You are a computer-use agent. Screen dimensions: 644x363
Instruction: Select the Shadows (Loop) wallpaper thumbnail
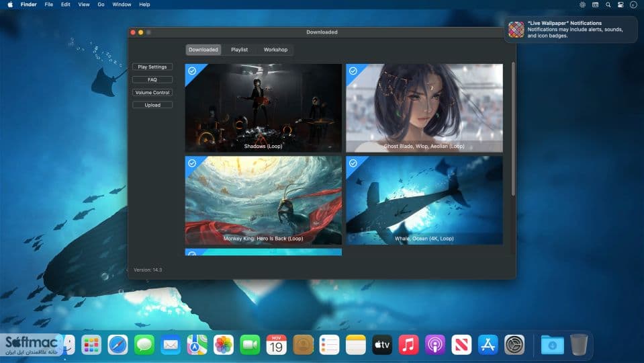coord(263,108)
